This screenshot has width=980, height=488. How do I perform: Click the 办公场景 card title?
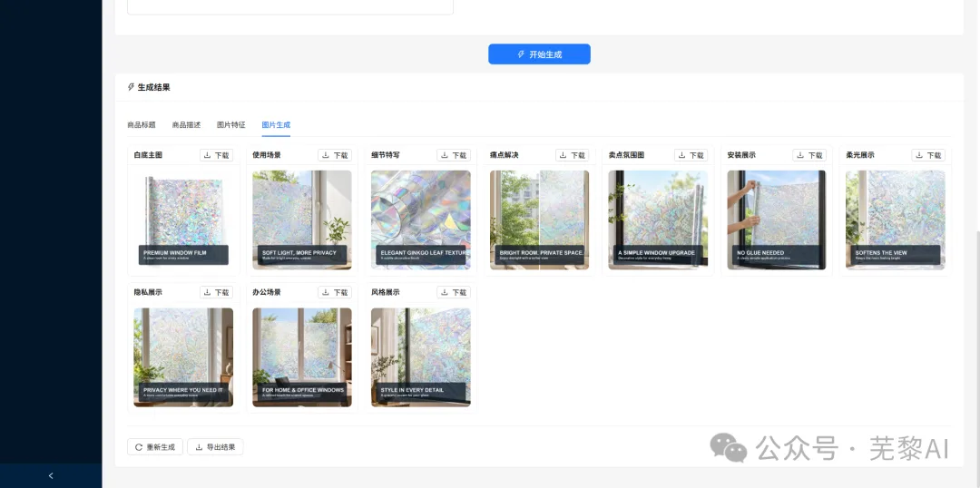click(x=267, y=292)
